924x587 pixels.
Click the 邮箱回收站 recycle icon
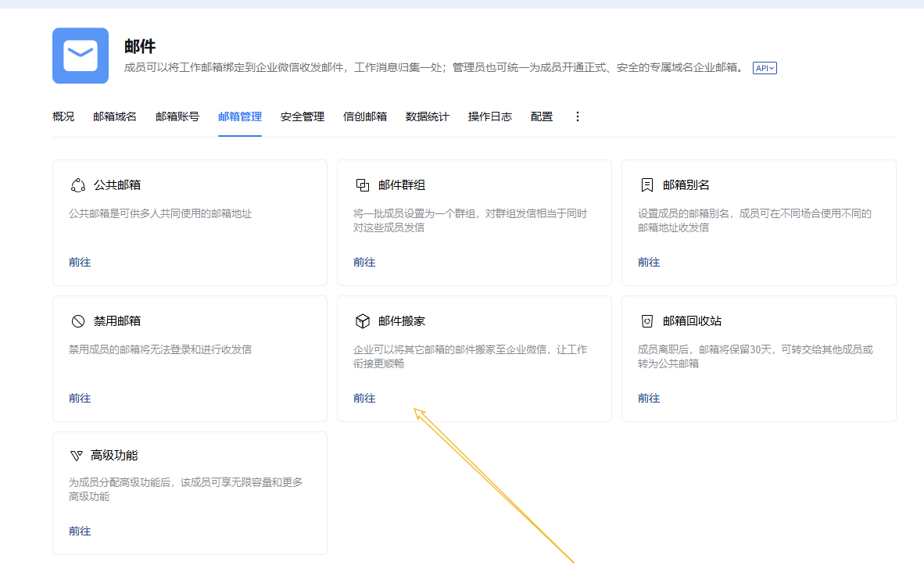click(646, 321)
